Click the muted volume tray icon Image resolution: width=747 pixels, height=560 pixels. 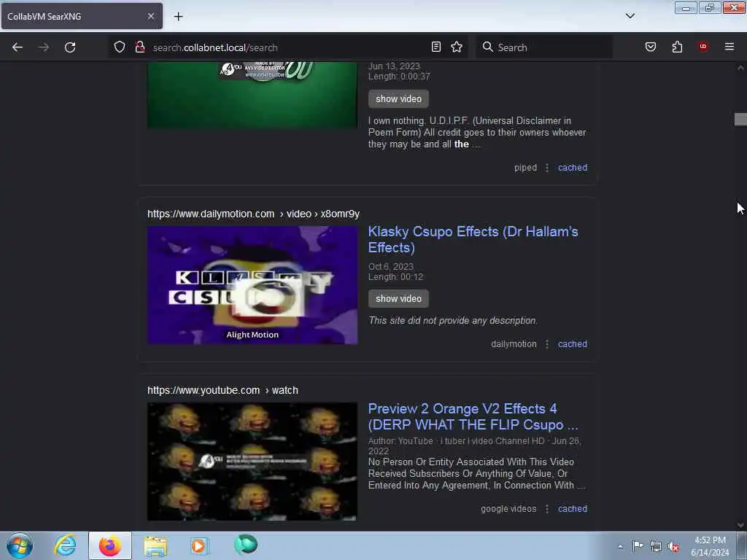(673, 547)
